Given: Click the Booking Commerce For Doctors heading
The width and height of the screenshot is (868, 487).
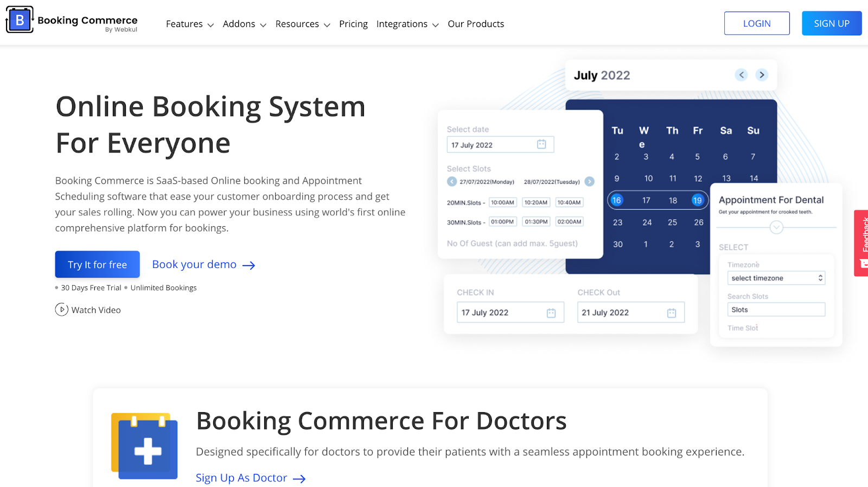Looking at the screenshot, I should (381, 421).
